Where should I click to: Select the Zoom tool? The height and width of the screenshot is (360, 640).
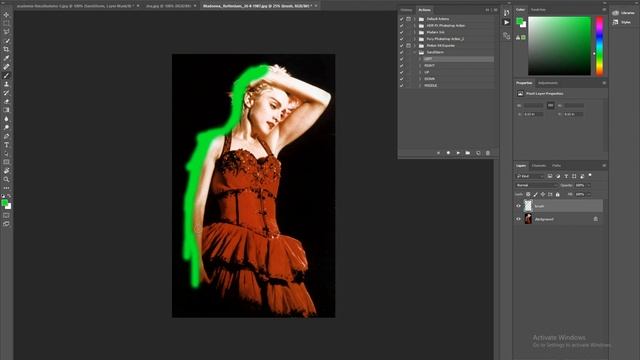[x=6, y=179]
